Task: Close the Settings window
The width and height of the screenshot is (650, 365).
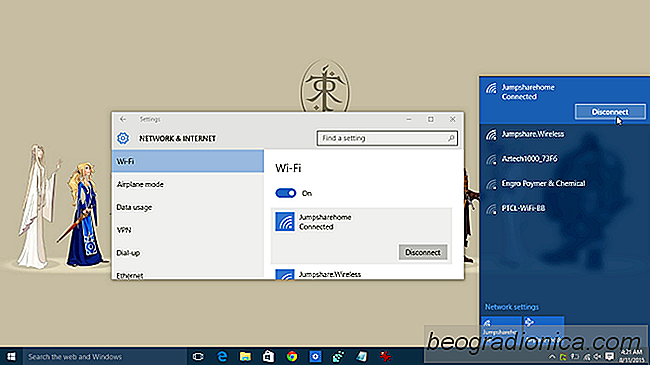Action: [452, 119]
